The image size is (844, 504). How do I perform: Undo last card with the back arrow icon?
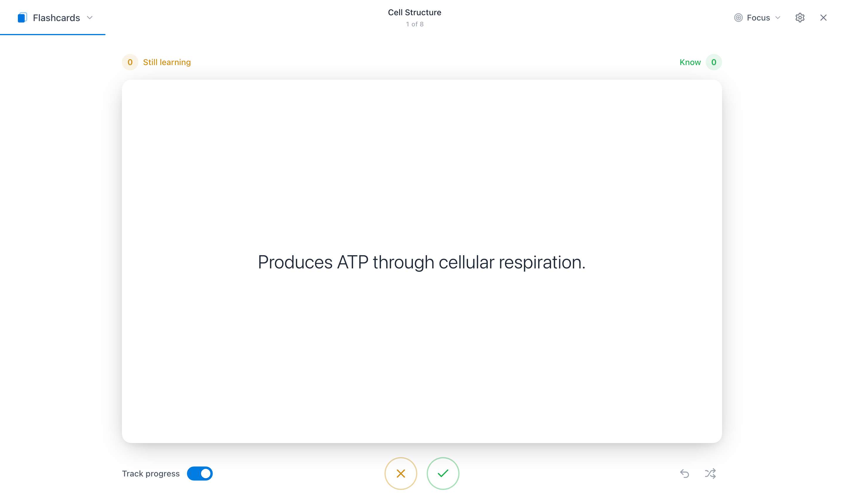tap(684, 473)
